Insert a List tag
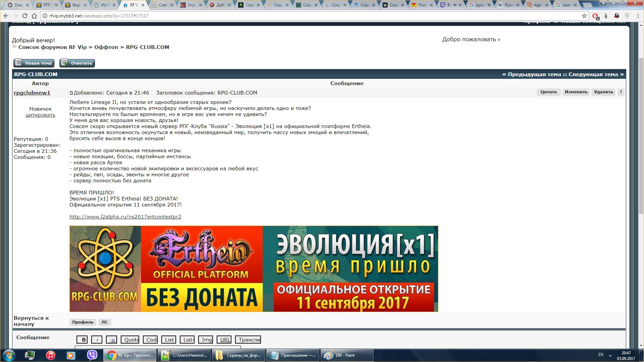 pyautogui.click(x=169, y=340)
